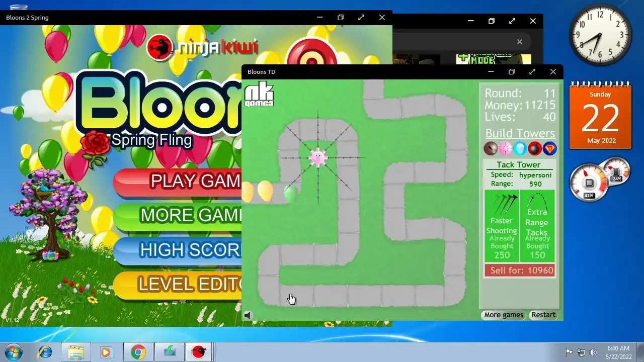Click the volume icon in system tray
This screenshot has height=362, width=644.
pyautogui.click(x=593, y=352)
